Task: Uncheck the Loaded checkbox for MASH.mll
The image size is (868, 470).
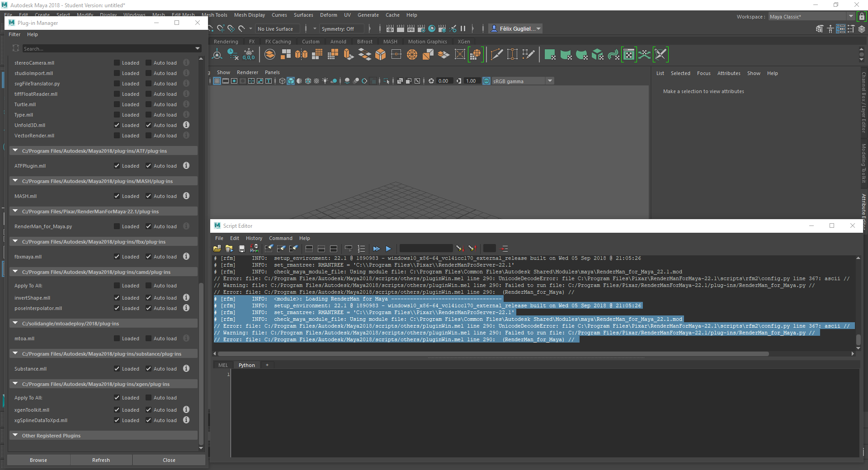Action: [x=117, y=196]
